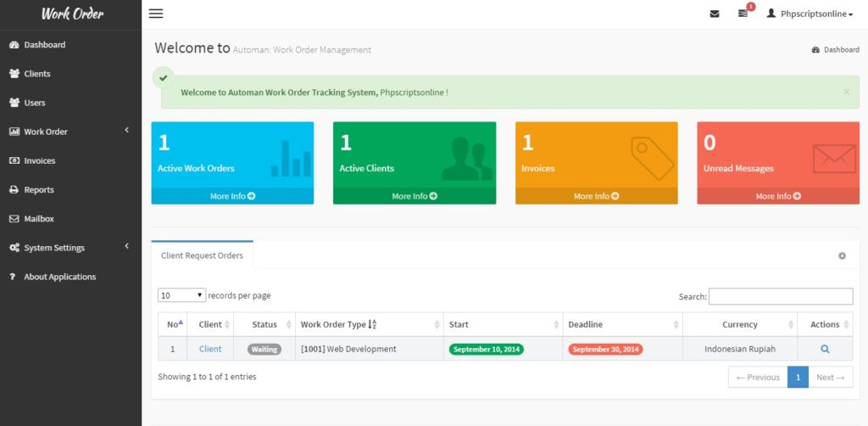The image size is (868, 426).
Task: Click the Search input field
Action: 780,296
